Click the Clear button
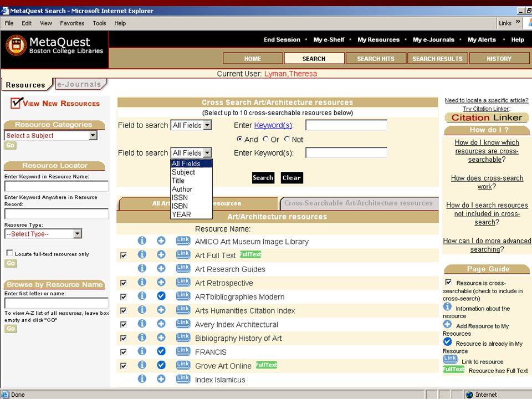 (x=292, y=177)
